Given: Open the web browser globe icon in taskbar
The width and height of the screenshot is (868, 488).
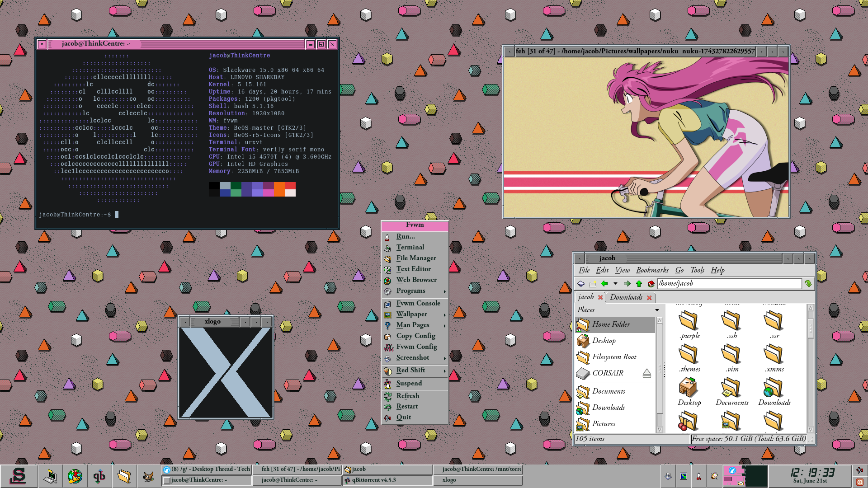Looking at the screenshot, I should tap(75, 476).
